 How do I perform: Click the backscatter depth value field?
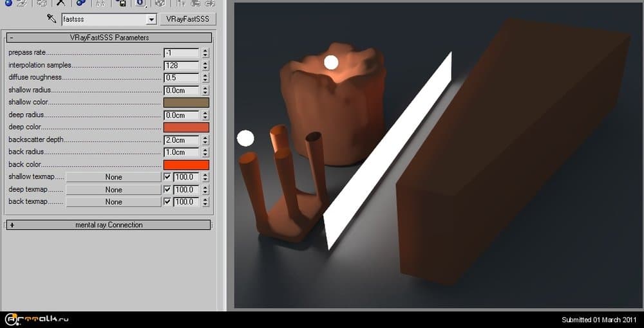(x=181, y=140)
